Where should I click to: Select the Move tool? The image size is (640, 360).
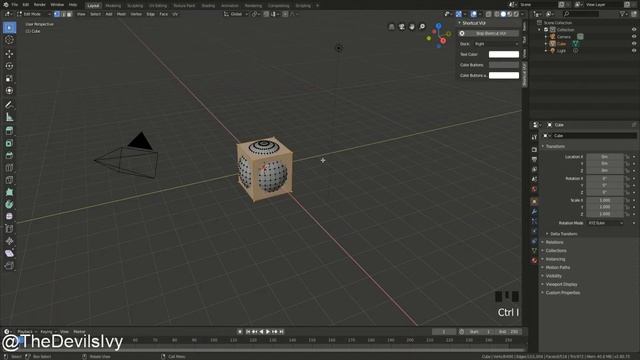[9, 54]
